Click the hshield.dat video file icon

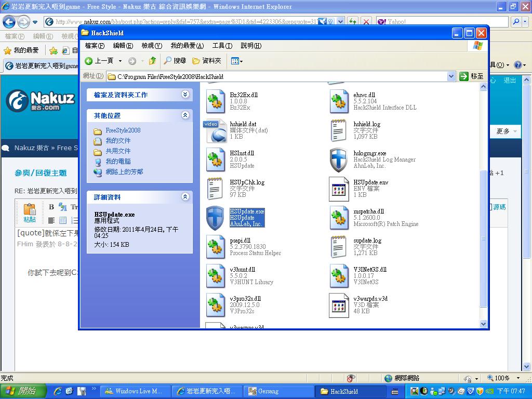[215, 131]
